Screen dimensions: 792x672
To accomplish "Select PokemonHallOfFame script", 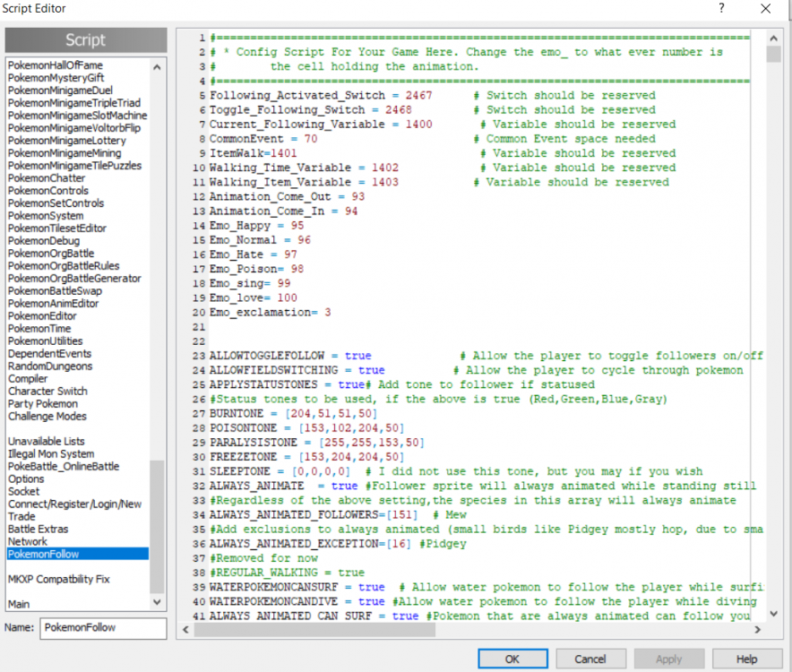I will pos(55,65).
